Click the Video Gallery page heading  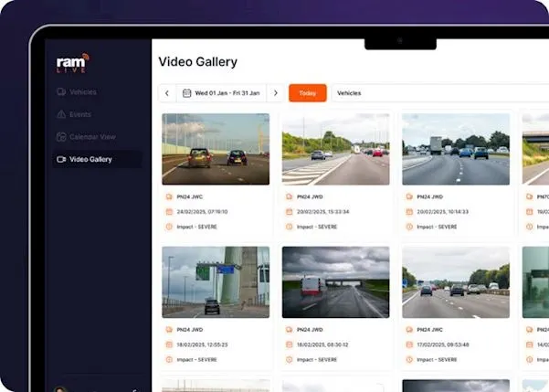[198, 61]
